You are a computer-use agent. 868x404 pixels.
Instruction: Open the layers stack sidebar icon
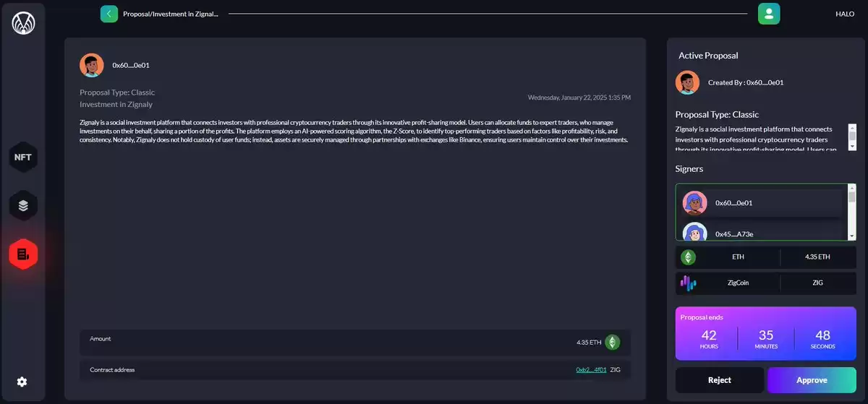click(x=23, y=205)
